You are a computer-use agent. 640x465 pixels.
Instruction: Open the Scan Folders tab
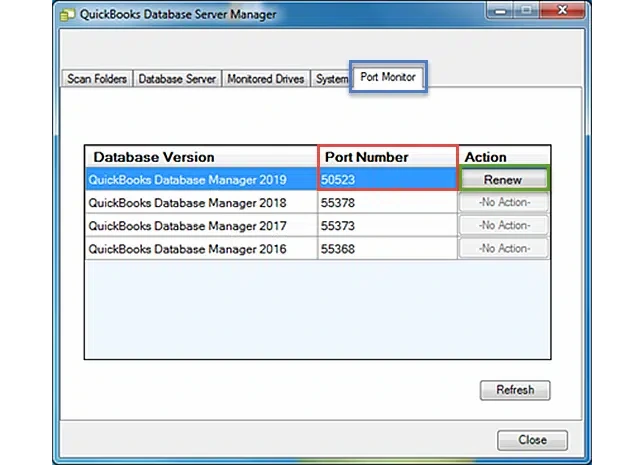(x=97, y=78)
